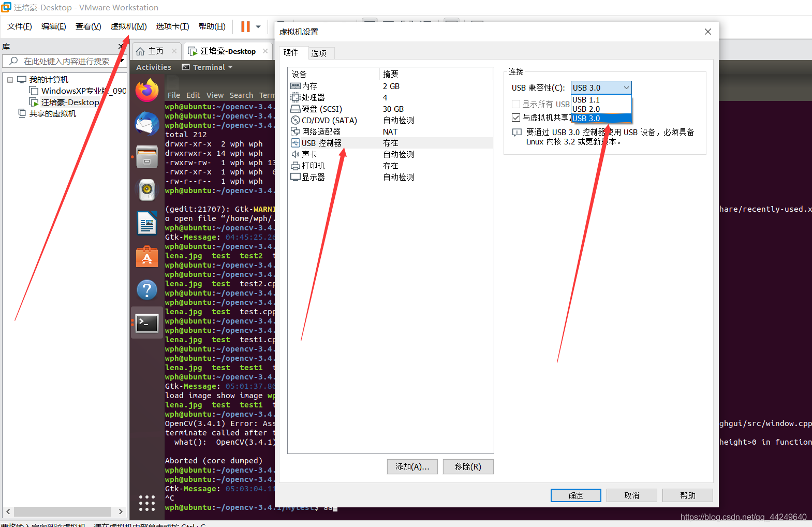812x527 pixels.
Task: Click the 设备 column header
Action: [334, 74]
